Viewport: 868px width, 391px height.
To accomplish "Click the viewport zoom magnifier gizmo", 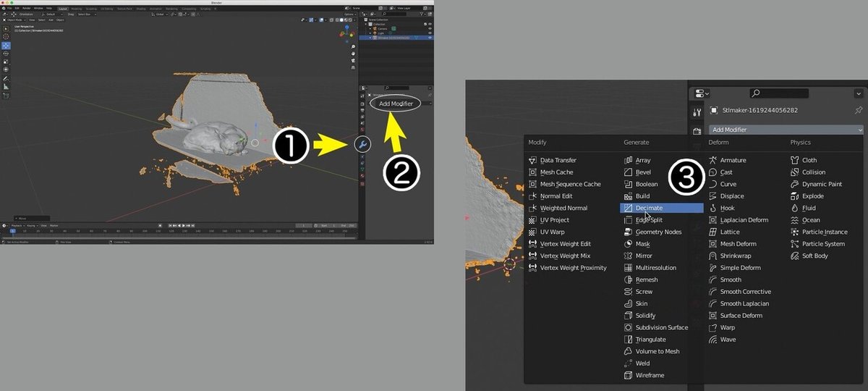I will click(353, 46).
